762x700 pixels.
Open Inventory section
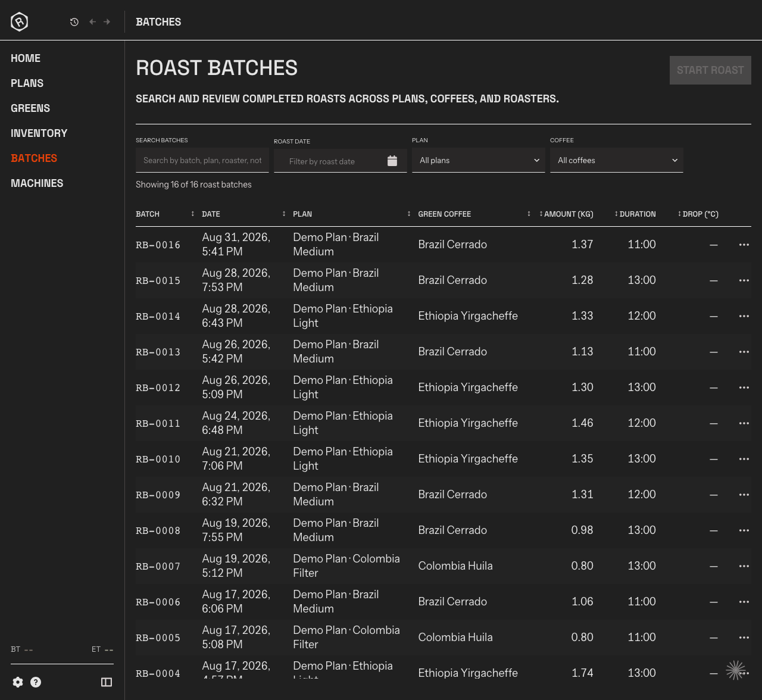click(x=39, y=133)
